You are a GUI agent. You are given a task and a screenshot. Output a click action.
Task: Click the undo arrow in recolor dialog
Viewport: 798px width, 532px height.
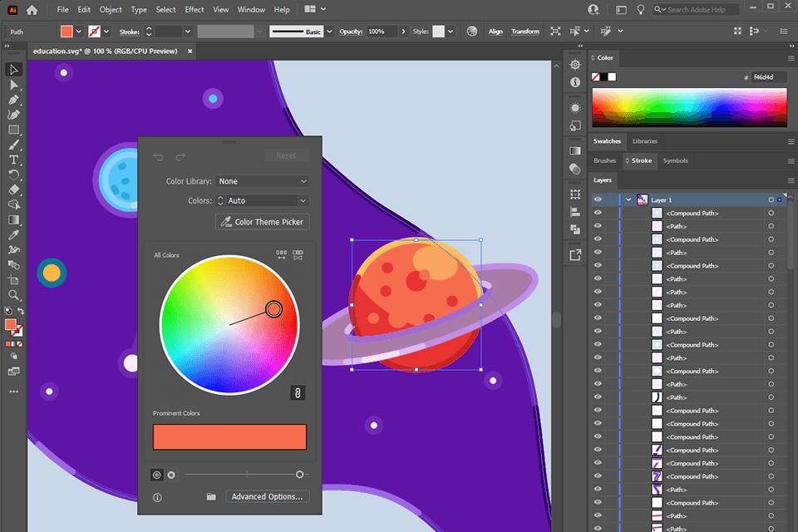[158, 157]
